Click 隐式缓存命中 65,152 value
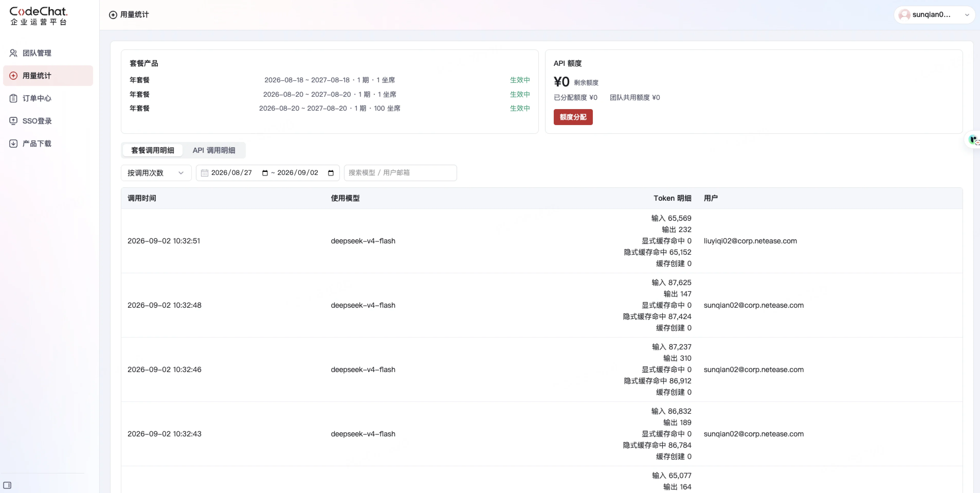 point(657,252)
